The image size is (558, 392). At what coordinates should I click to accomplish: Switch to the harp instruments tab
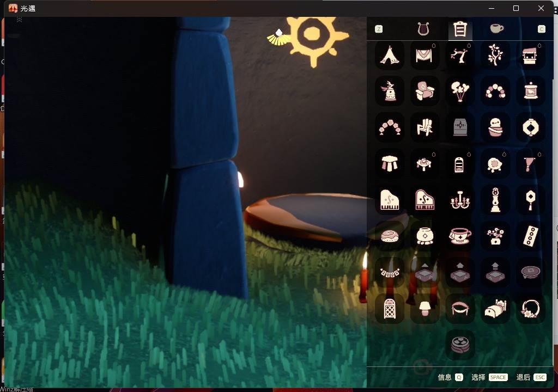[x=423, y=29]
